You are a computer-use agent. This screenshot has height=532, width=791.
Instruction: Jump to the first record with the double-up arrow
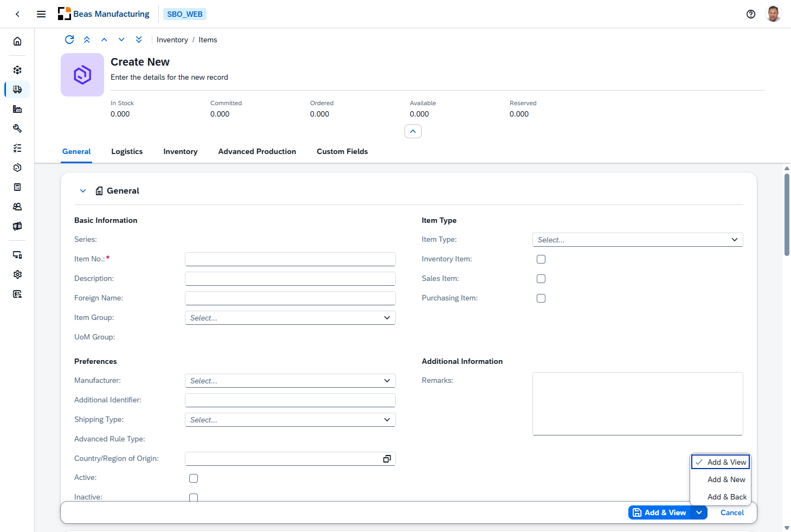coord(87,40)
